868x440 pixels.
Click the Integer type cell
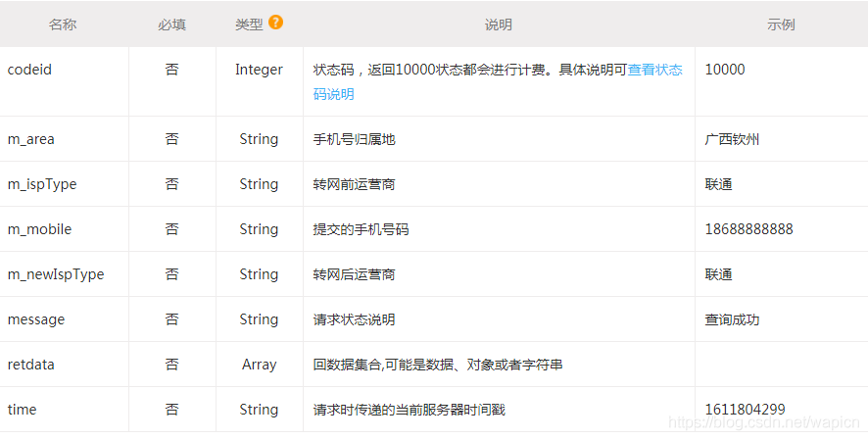click(x=259, y=70)
